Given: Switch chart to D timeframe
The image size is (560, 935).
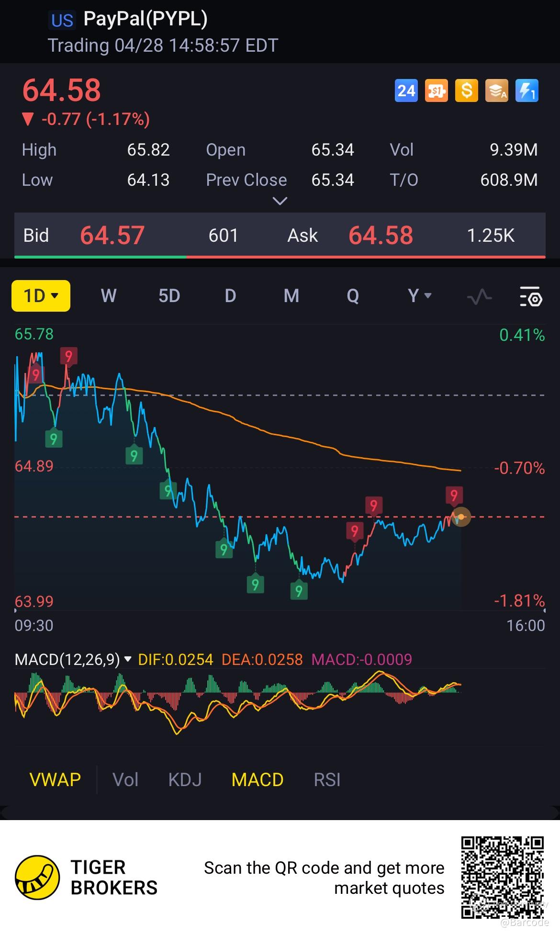Looking at the screenshot, I should click(x=230, y=296).
